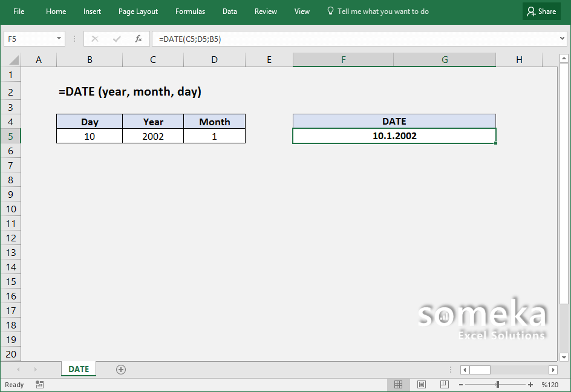Open the Formulas ribbon tab
Viewport: 571px width, 392px height.
(x=190, y=11)
